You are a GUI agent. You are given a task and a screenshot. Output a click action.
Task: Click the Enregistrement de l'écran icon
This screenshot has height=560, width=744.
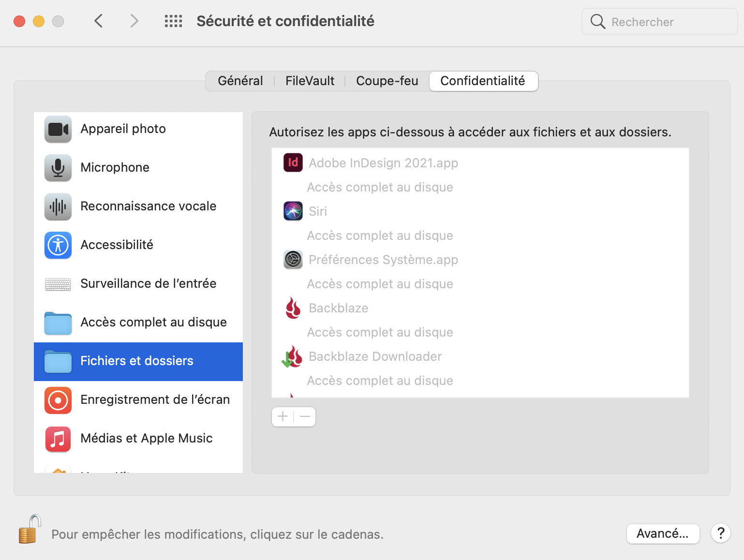[58, 400]
